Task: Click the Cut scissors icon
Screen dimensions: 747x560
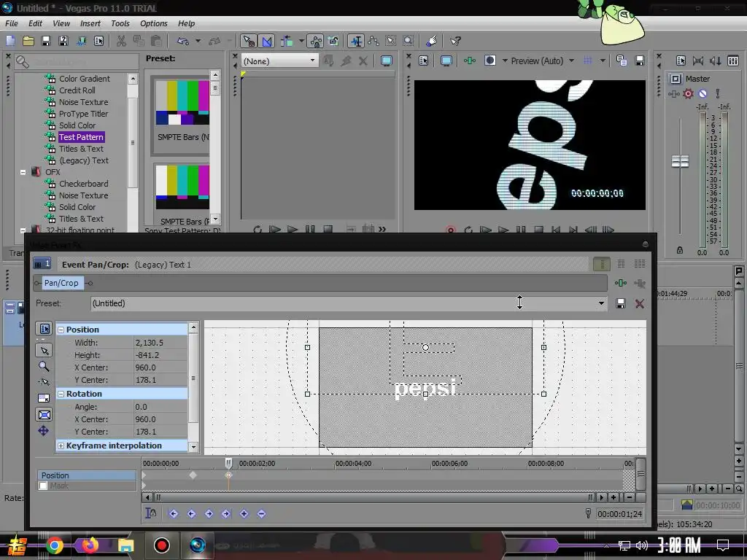Action: [x=122, y=41]
